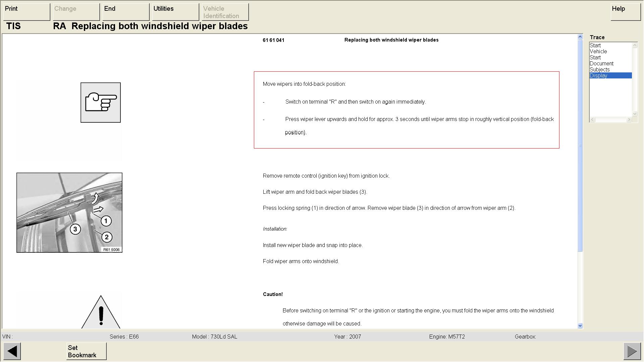The width and height of the screenshot is (644, 362).
Task: Select Subjects in the Trace list
Action: [x=599, y=70]
